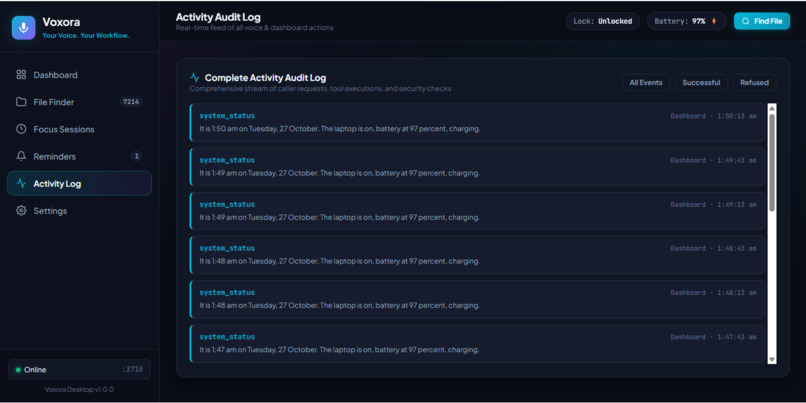Click the File Finder folder icon
806x403 pixels.
coord(21,102)
